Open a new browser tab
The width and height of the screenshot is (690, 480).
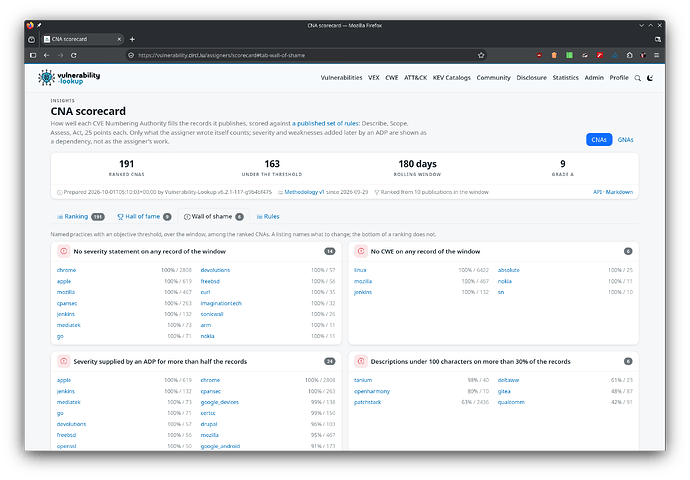(132, 39)
